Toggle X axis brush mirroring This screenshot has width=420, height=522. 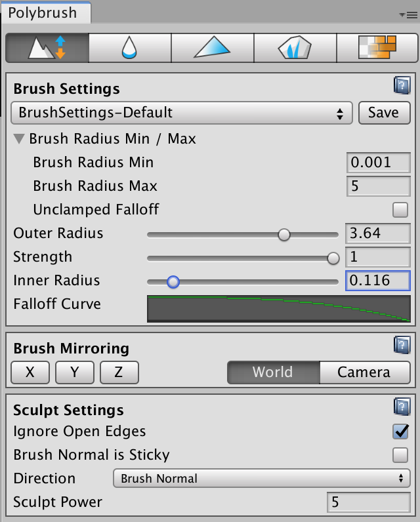pyautogui.click(x=30, y=372)
